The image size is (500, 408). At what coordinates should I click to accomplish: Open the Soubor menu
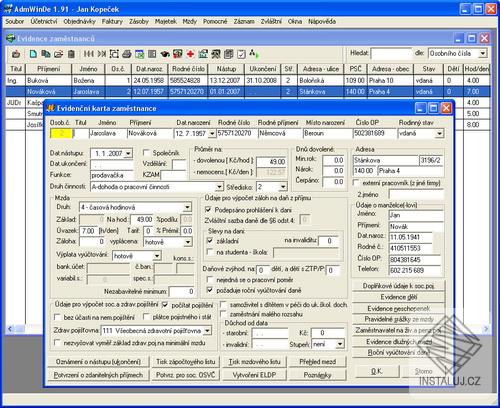pos(14,21)
